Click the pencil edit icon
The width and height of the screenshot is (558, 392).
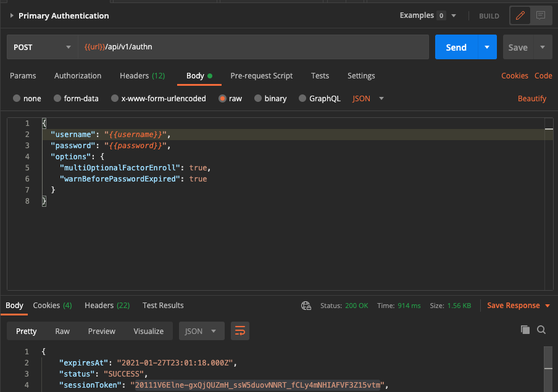click(520, 15)
